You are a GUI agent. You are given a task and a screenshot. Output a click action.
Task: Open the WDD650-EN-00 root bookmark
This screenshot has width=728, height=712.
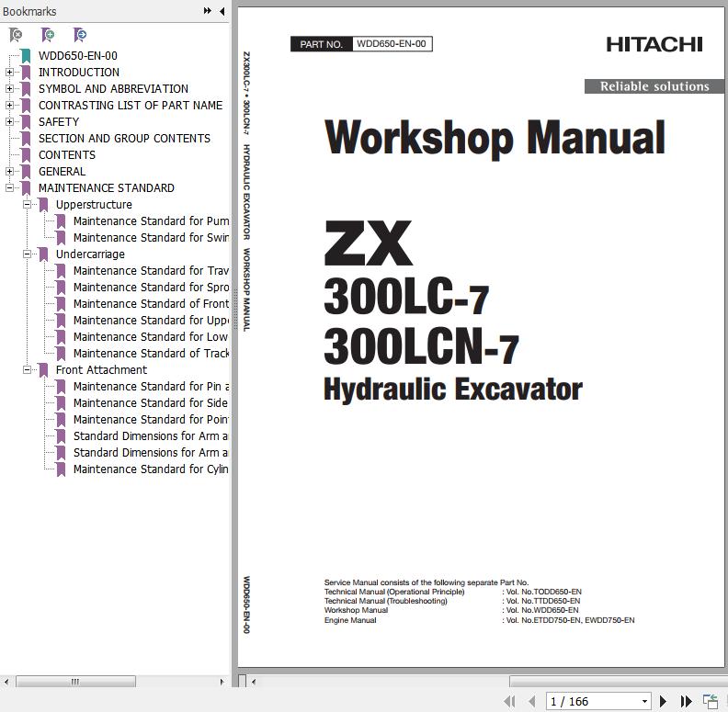[77, 56]
